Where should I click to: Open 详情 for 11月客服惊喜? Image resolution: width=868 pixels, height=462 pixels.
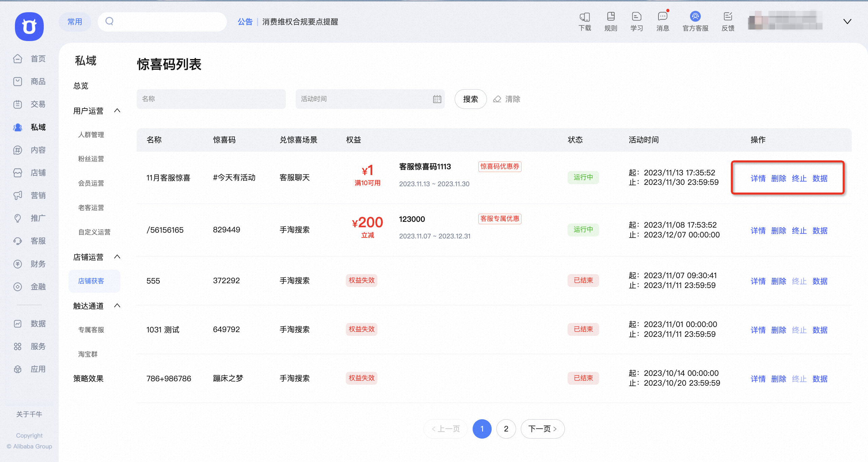758,178
